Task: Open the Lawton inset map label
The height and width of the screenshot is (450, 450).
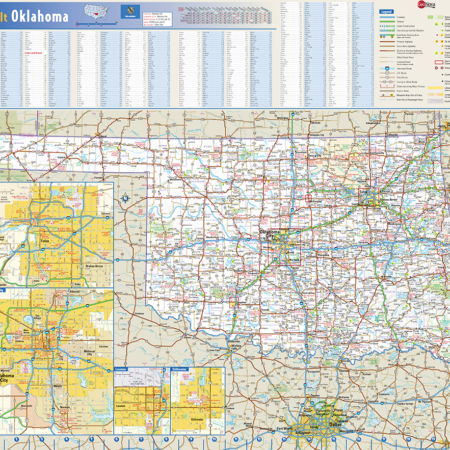Action: pyautogui.click(x=121, y=369)
